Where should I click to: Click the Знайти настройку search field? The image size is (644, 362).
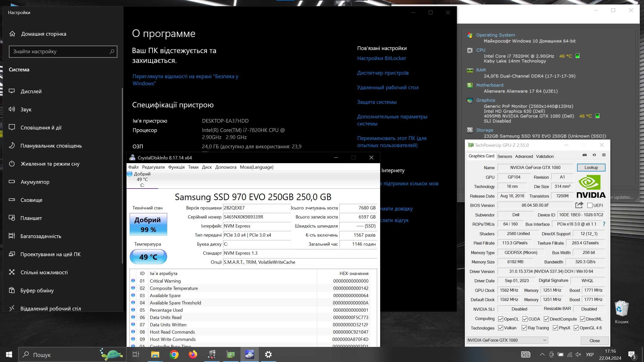pyautogui.click(x=63, y=52)
